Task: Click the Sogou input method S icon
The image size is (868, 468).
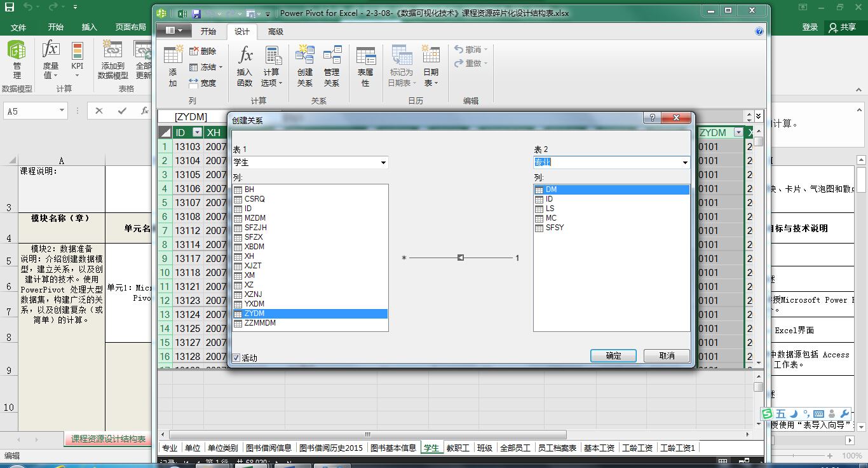Action: pyautogui.click(x=768, y=414)
